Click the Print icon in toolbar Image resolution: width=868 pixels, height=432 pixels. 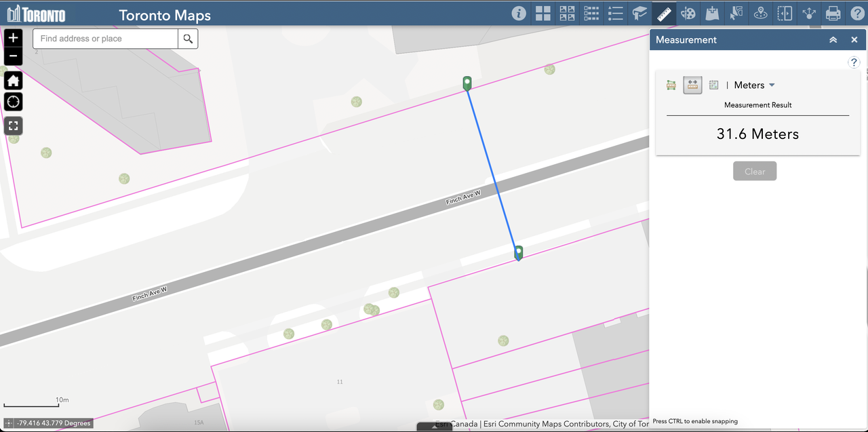(x=833, y=14)
